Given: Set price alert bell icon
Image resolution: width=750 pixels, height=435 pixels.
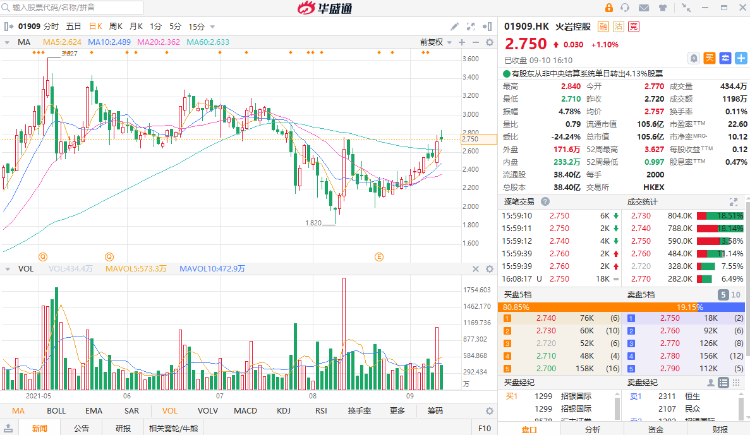Looking at the screenshot, I should tap(694, 58).
